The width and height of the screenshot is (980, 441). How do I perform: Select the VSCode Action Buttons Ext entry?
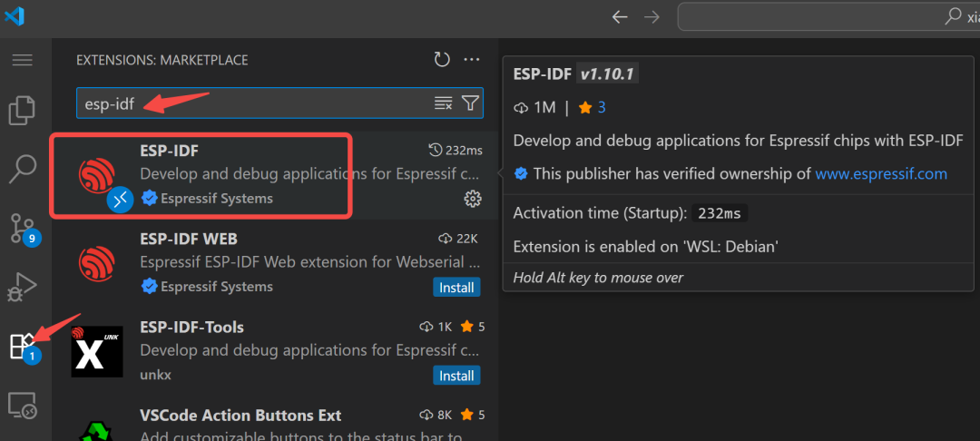coord(272,422)
